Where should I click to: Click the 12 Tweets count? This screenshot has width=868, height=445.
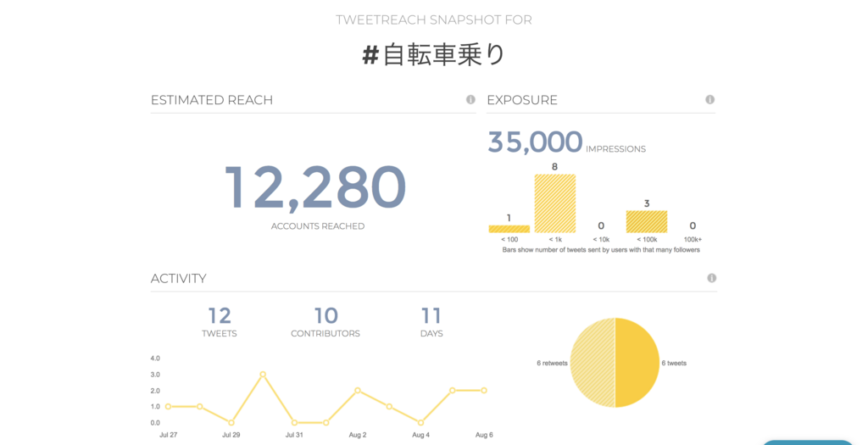[220, 316]
